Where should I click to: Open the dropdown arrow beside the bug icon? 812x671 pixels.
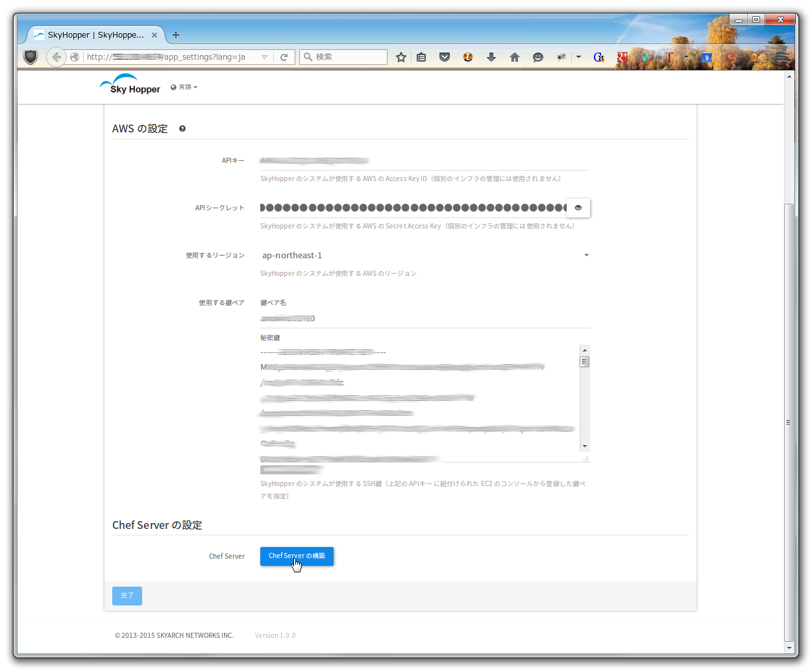578,57
